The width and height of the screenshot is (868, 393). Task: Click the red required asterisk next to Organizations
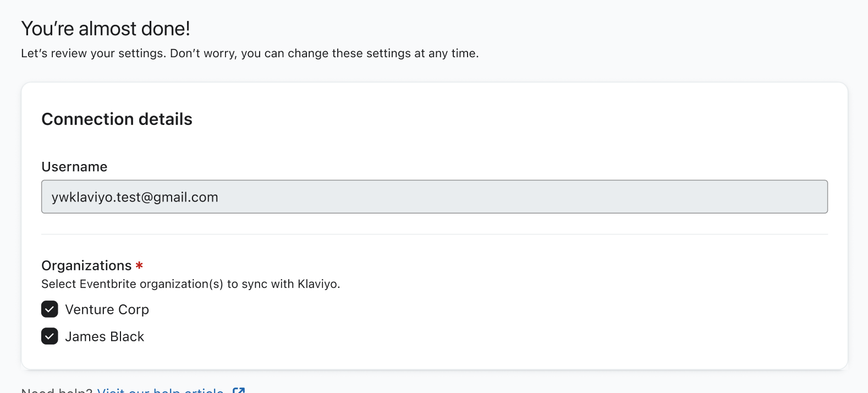(x=139, y=265)
